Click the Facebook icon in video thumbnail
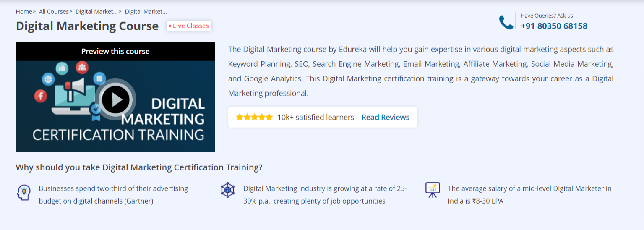This screenshot has width=644, height=230. pos(41,96)
